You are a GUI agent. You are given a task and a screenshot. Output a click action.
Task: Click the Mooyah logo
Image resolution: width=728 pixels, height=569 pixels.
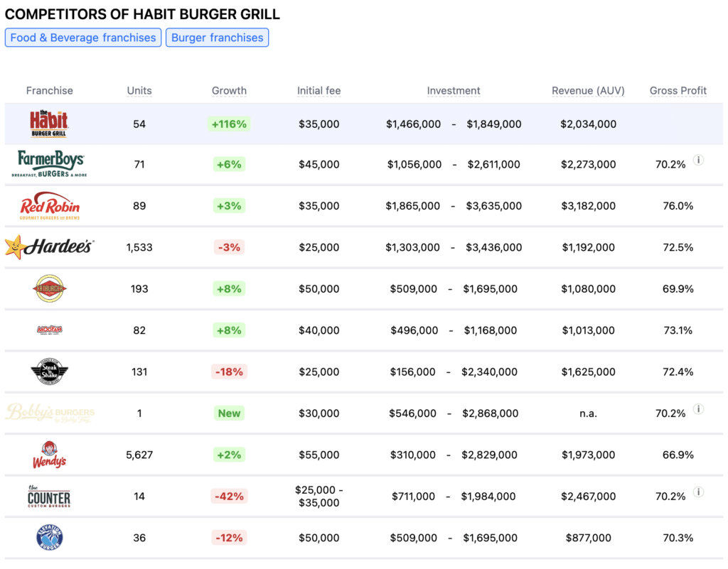point(50,330)
